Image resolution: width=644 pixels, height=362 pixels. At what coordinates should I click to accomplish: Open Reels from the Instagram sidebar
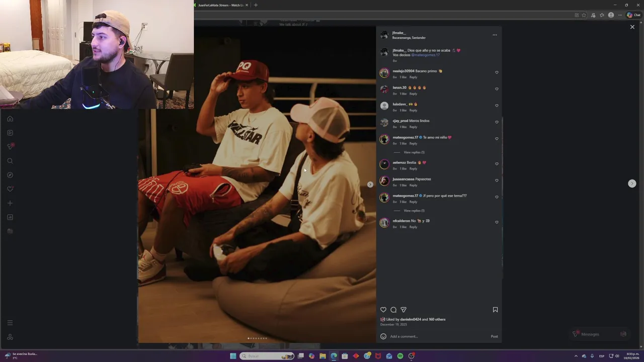tap(10, 133)
